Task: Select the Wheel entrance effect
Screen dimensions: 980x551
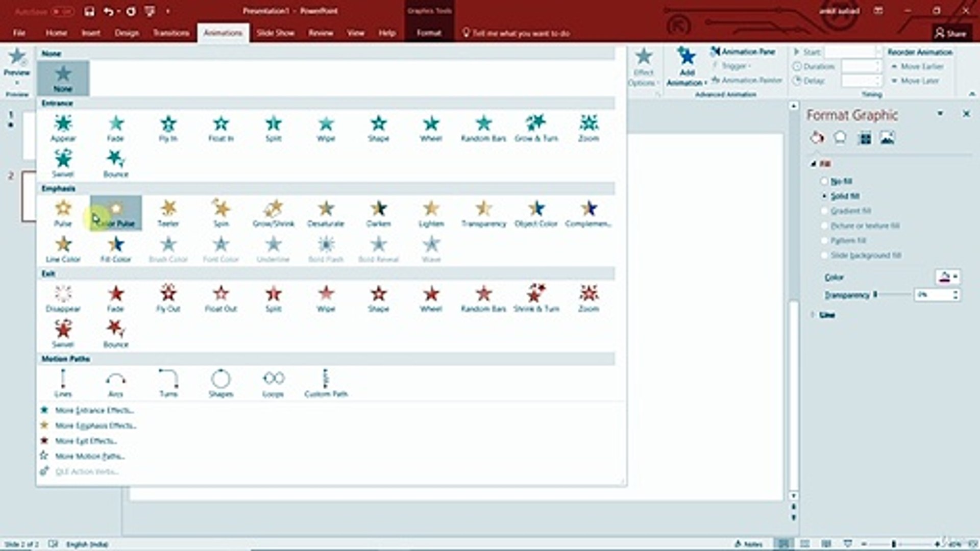Action: pos(431,128)
